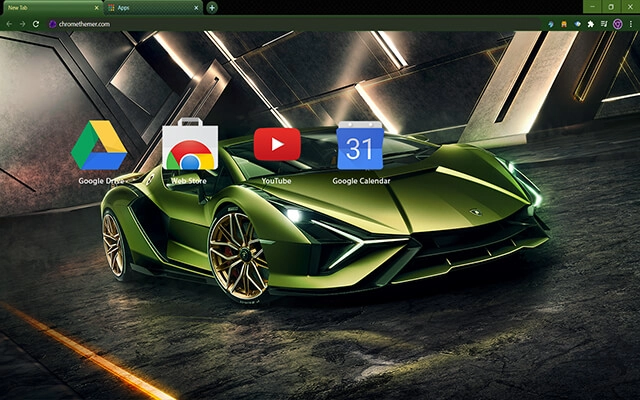Open the purple profile avatar
Viewport: 640px width, 400px height.
618,24
